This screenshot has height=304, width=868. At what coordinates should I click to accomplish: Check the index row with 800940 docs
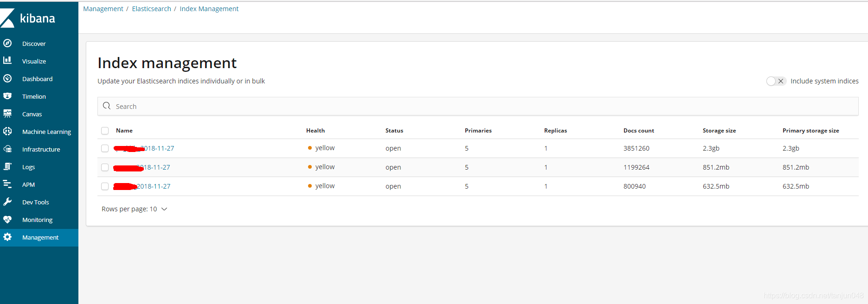tap(105, 186)
